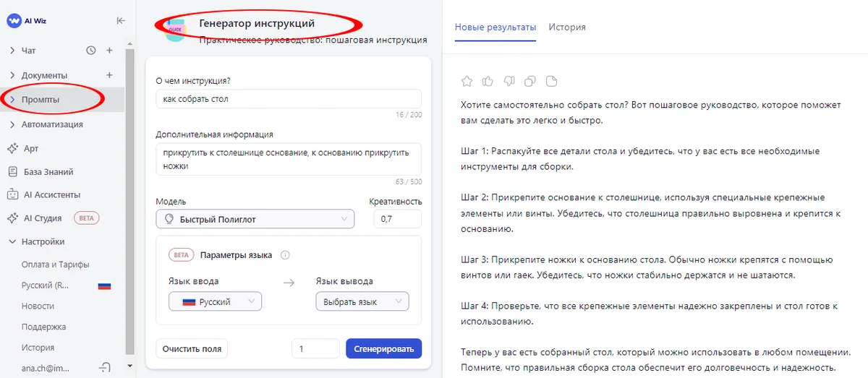Click the Russian flag next to Русский (R...
Image resolution: width=868 pixels, height=378 pixels.
tap(104, 285)
